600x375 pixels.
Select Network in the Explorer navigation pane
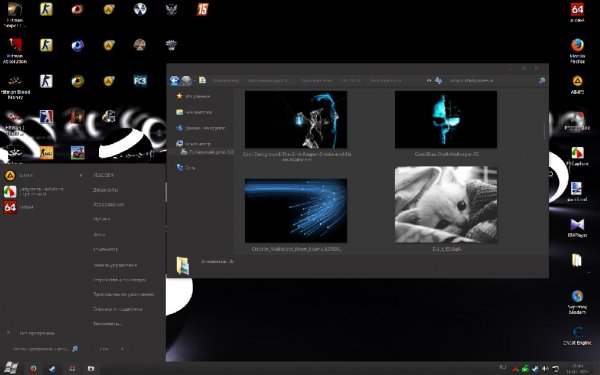tap(186, 167)
